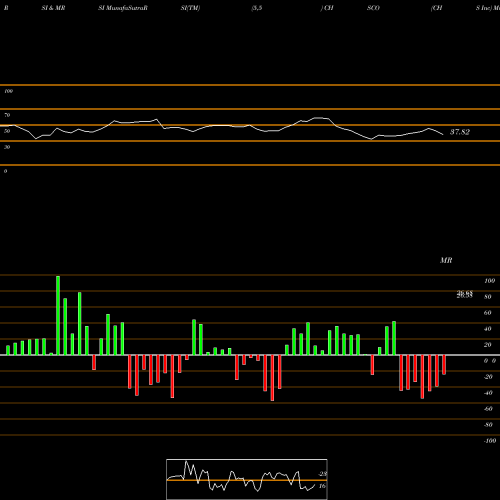Click the 20 label on MR axis

(488, 345)
